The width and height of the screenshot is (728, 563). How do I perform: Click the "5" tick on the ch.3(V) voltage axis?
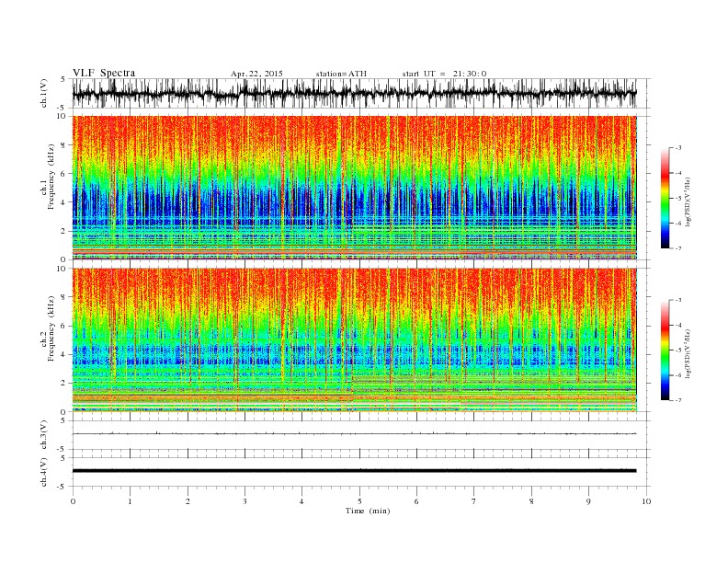[x=63, y=420]
